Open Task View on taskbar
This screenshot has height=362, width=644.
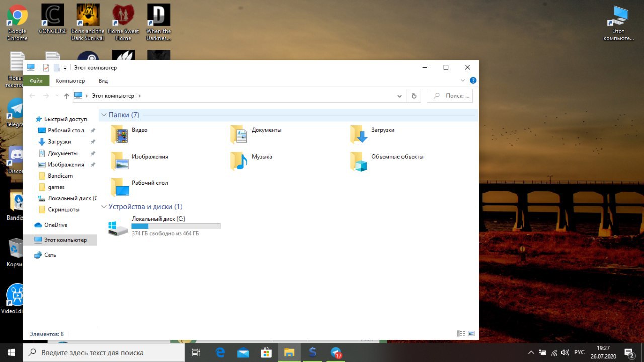(197, 352)
